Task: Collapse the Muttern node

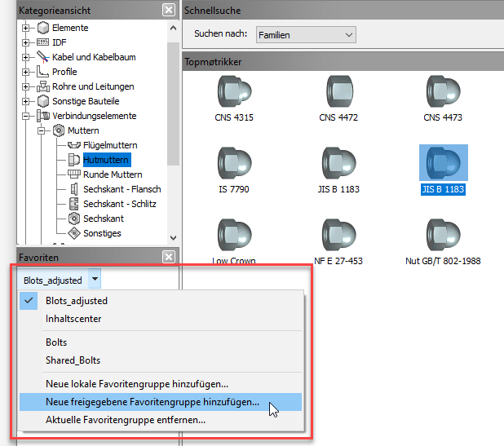Action: point(41,130)
